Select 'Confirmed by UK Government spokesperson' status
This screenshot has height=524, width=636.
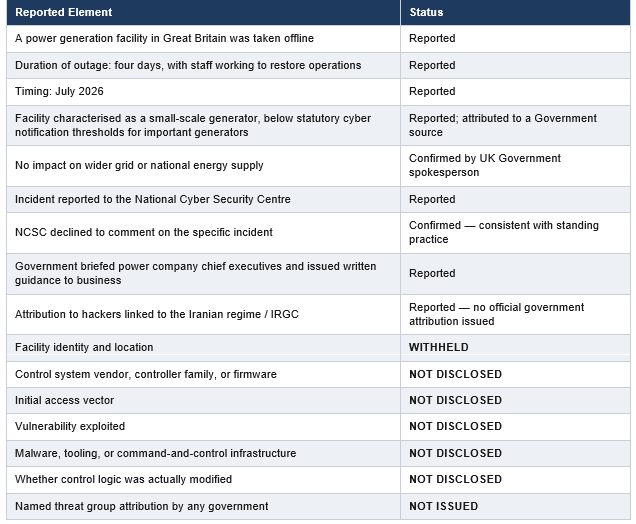(516, 166)
